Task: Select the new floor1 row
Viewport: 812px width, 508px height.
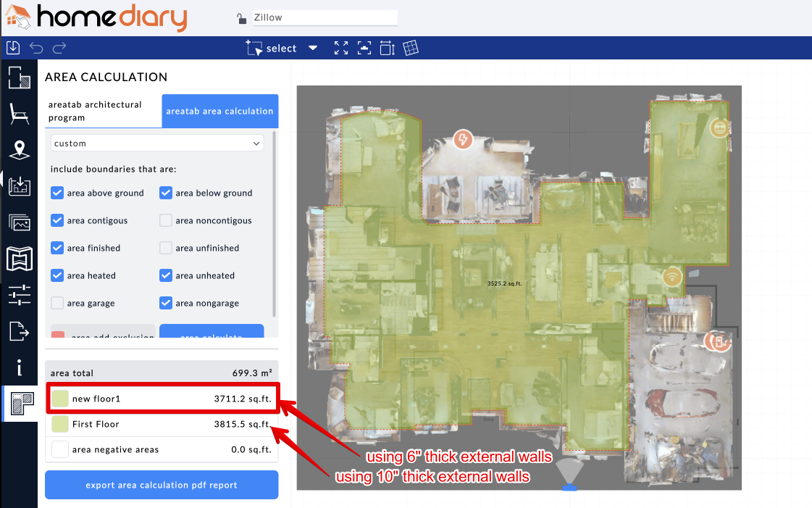Action: (163, 399)
